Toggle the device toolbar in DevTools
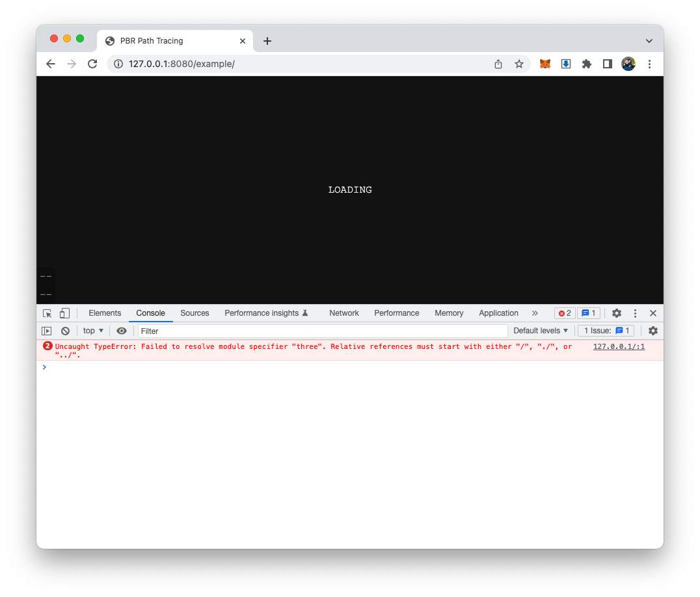This screenshot has width=700, height=597. 65,313
